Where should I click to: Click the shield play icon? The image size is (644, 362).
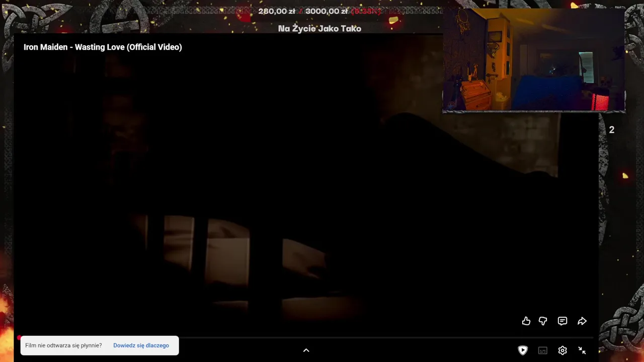pyautogui.click(x=523, y=350)
